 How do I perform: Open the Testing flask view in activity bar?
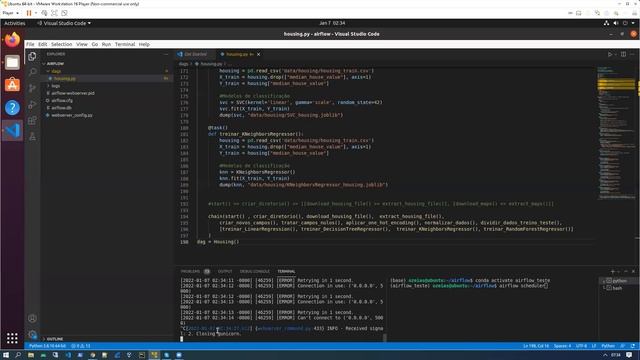(32, 137)
